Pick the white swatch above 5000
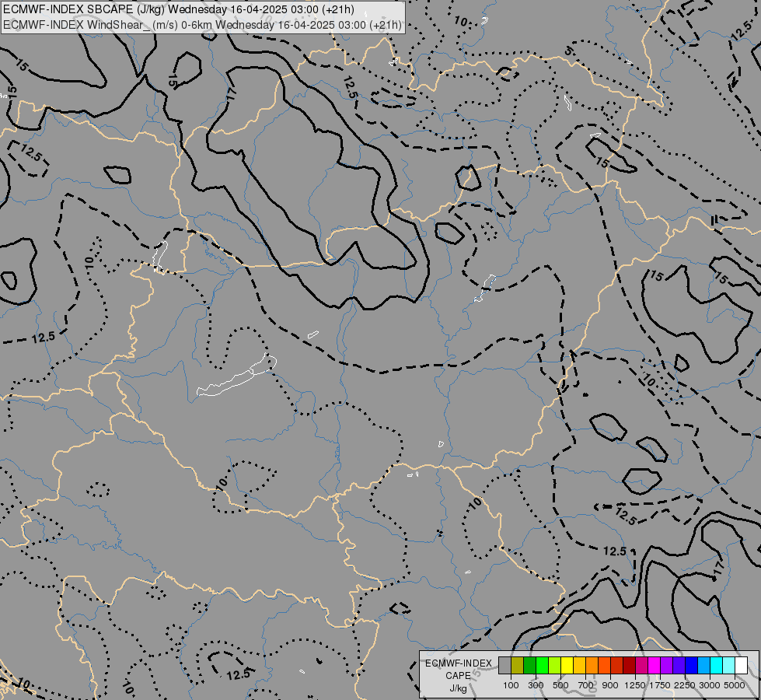 pyautogui.click(x=741, y=665)
